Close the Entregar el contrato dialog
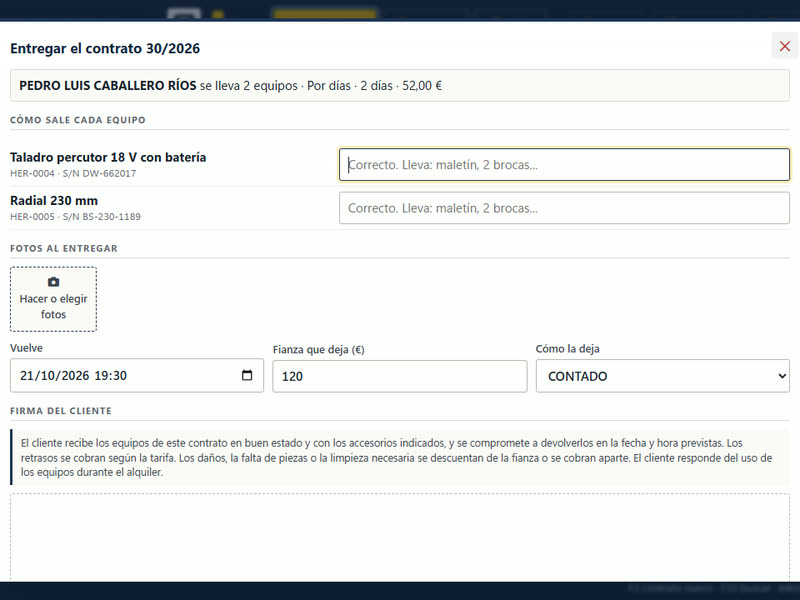Viewport: 800px width, 600px height. [785, 46]
